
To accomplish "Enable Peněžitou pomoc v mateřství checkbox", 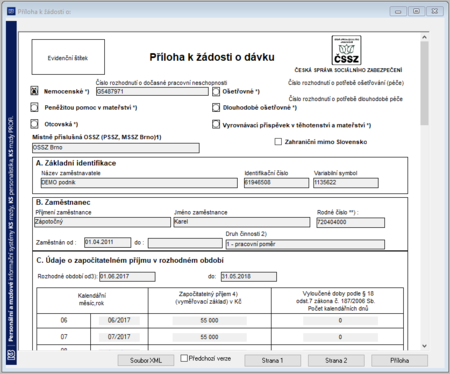I will pyautogui.click(x=34, y=107).
